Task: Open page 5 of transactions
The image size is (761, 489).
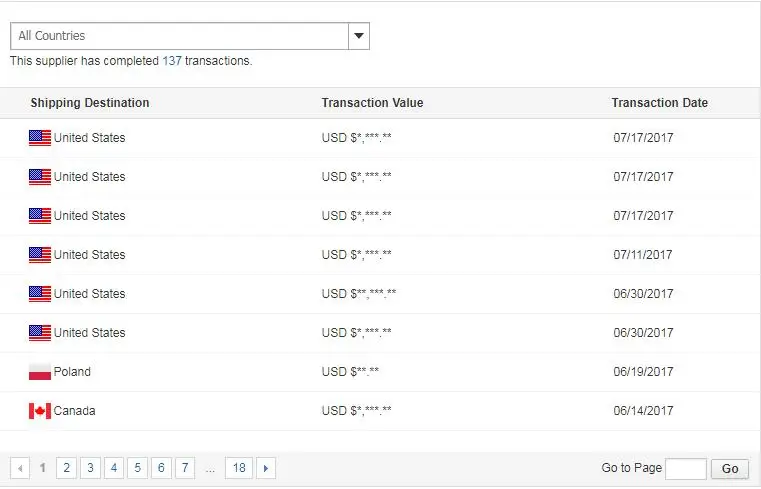Action: [x=138, y=468]
